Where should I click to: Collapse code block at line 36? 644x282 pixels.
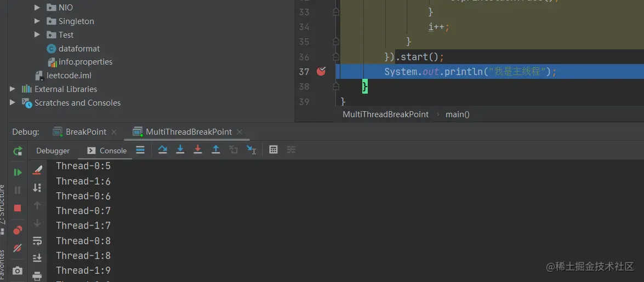point(336,56)
